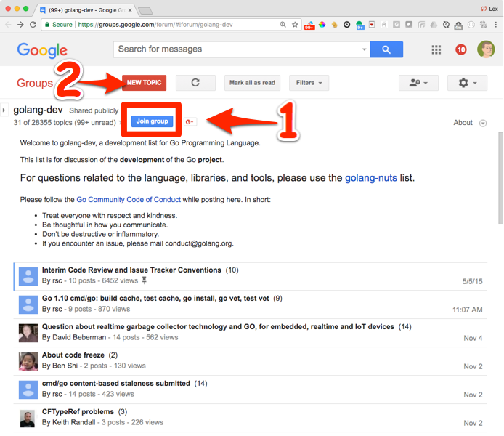
Task: Open the Google account avatar
Action: pos(486,49)
